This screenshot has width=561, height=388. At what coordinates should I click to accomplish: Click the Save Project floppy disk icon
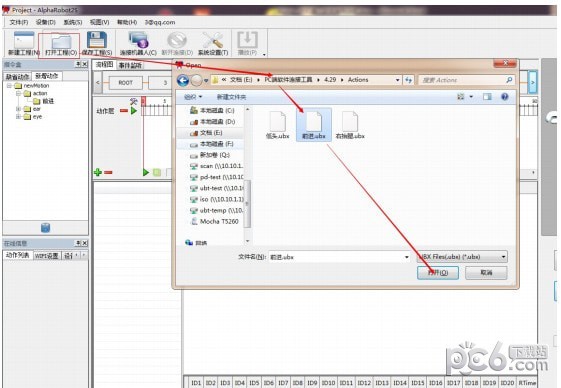[97, 40]
